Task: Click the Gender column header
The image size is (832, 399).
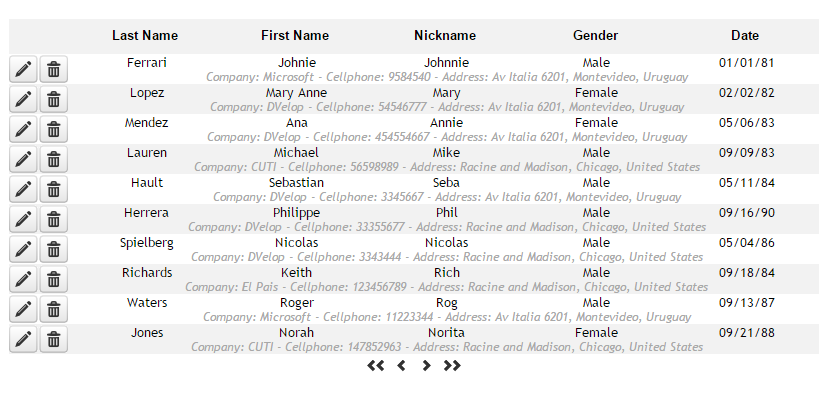Action: coord(595,36)
